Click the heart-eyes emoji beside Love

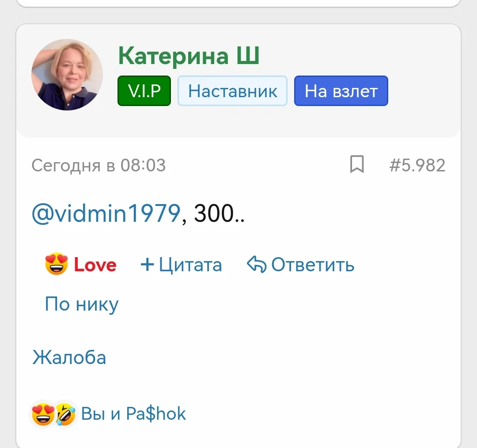click(x=56, y=264)
